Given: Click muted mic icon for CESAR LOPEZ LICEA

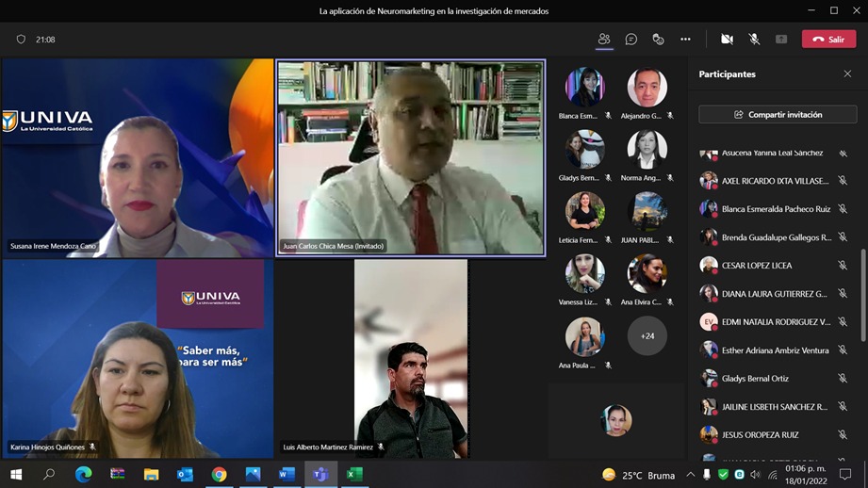Looking at the screenshot, I should tap(843, 265).
